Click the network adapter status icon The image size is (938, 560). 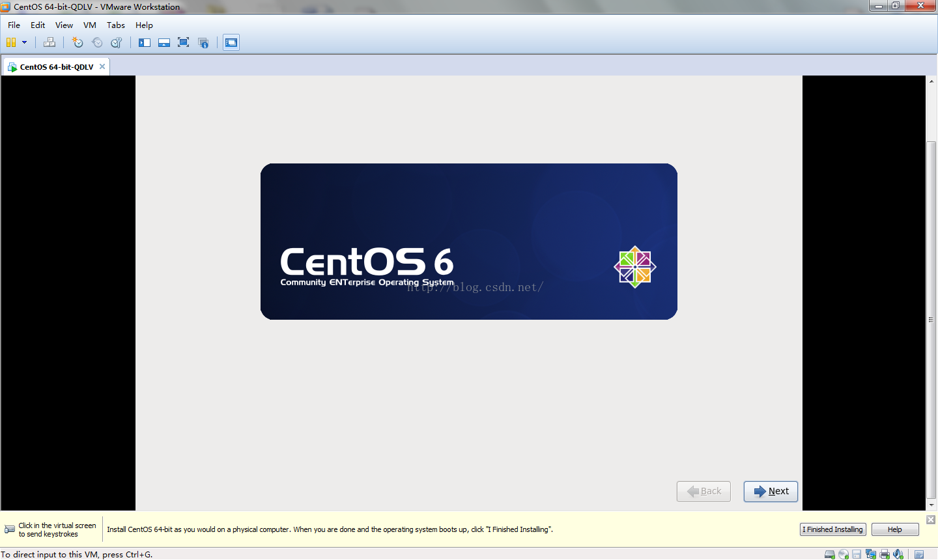click(x=870, y=554)
